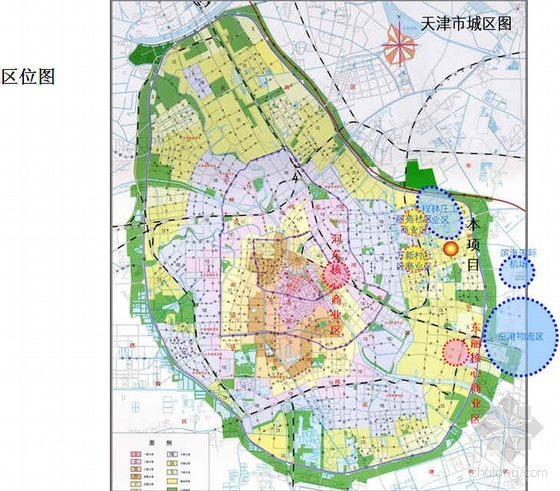
Task: Select the top pink legend swatch
Action: [x=136, y=454]
